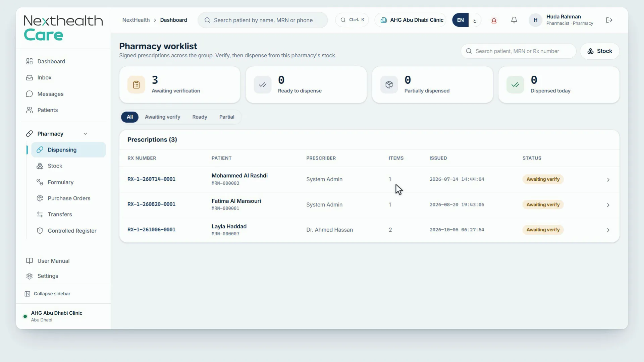This screenshot has height=362, width=644.
Task: Open Ctrl K quick search button
Action: click(x=352, y=20)
